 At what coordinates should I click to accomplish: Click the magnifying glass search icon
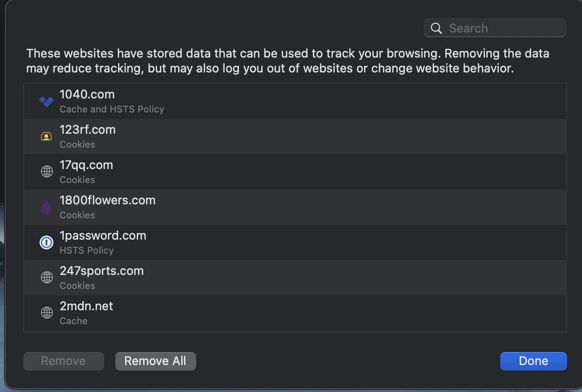coord(436,28)
